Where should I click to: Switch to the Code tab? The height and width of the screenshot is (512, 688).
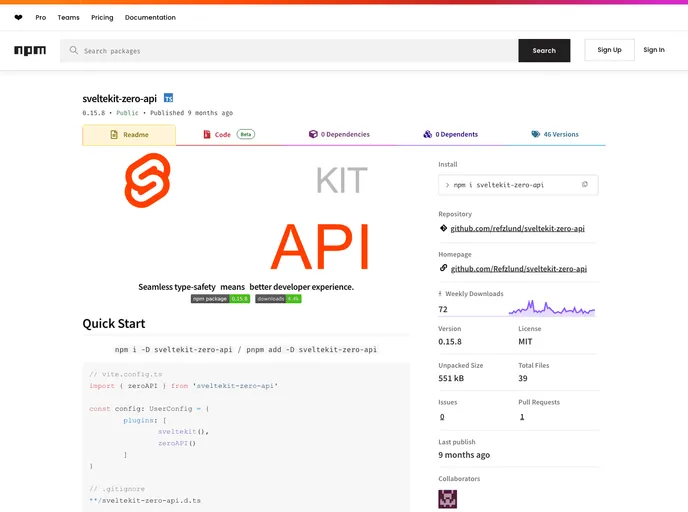pyautogui.click(x=229, y=135)
